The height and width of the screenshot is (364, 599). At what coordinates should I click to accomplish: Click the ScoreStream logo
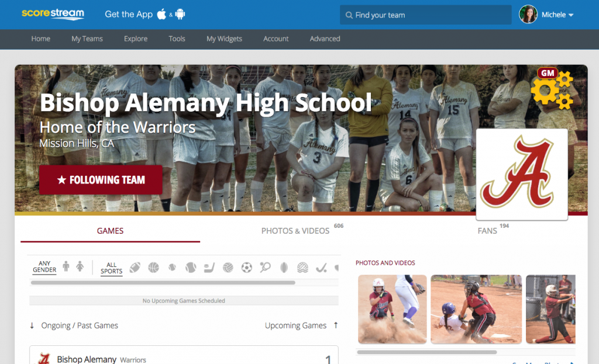tap(53, 14)
